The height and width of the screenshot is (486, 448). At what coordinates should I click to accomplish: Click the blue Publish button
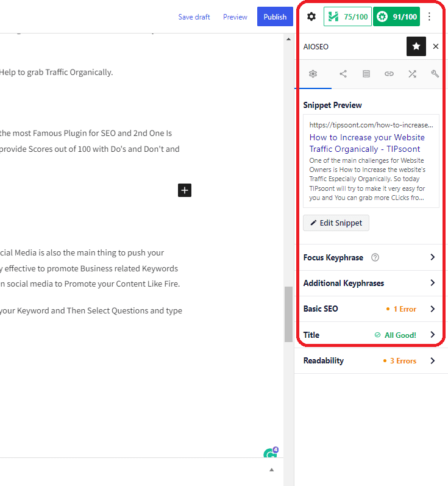[x=275, y=16]
